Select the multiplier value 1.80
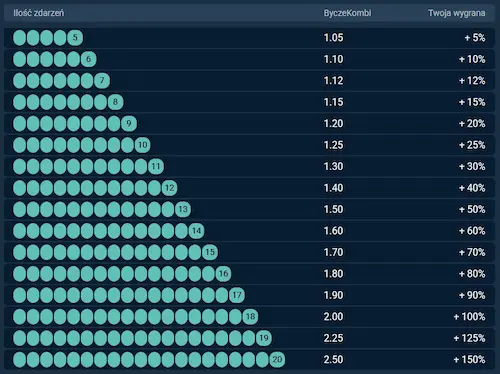 coord(333,274)
